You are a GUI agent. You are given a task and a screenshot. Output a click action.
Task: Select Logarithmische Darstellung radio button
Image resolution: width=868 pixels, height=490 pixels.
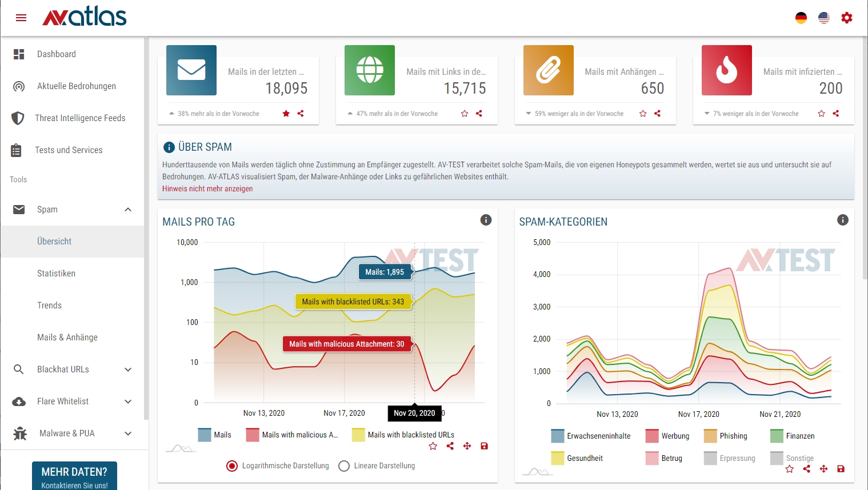[x=232, y=466]
